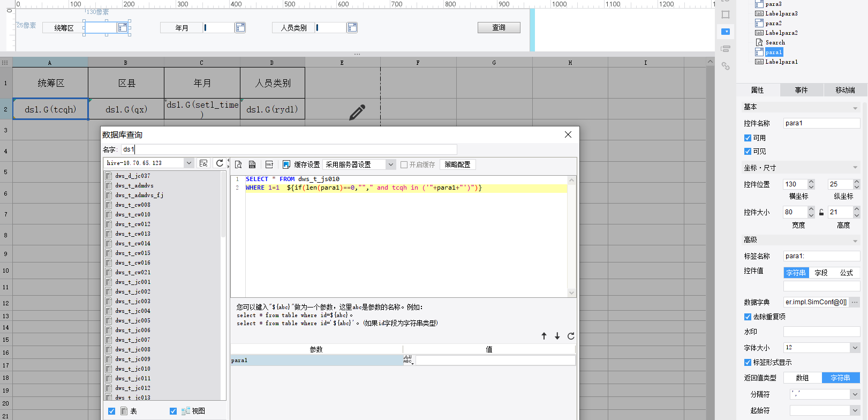Image resolution: width=868 pixels, height=420 pixels.
Task: Click the select-all corner of the grid
Action: click(5, 62)
